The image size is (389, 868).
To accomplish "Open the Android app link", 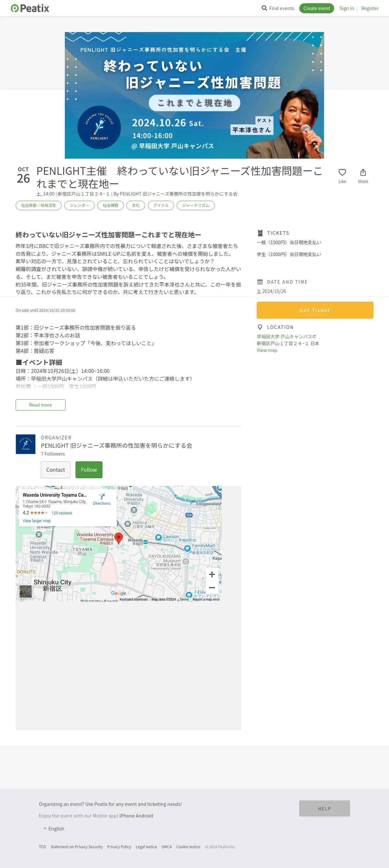I will (x=144, y=816).
